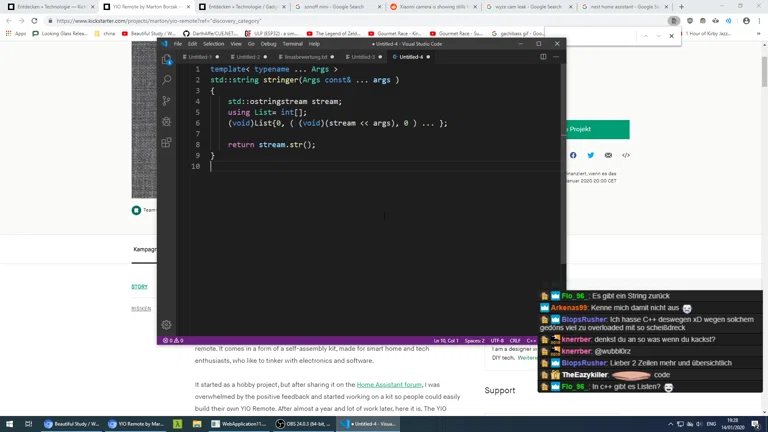The width and height of the screenshot is (768, 432).
Task: Open the Search view in VS Code
Action: click(167, 80)
